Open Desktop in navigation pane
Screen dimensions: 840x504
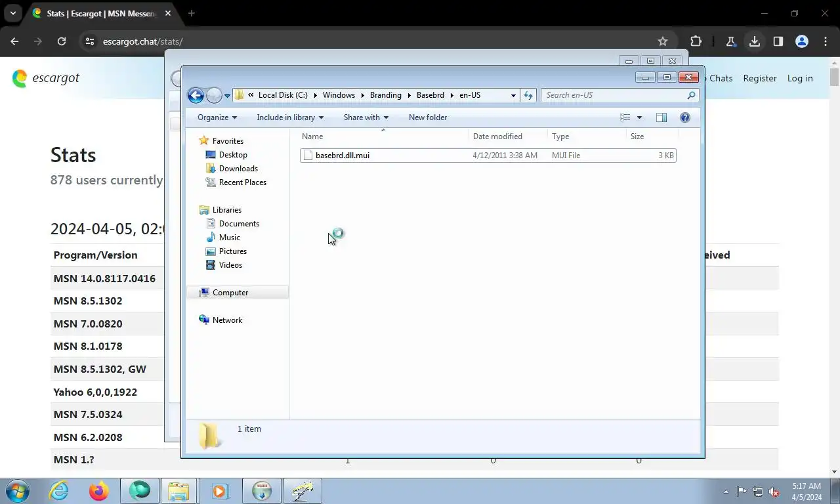[x=233, y=155]
